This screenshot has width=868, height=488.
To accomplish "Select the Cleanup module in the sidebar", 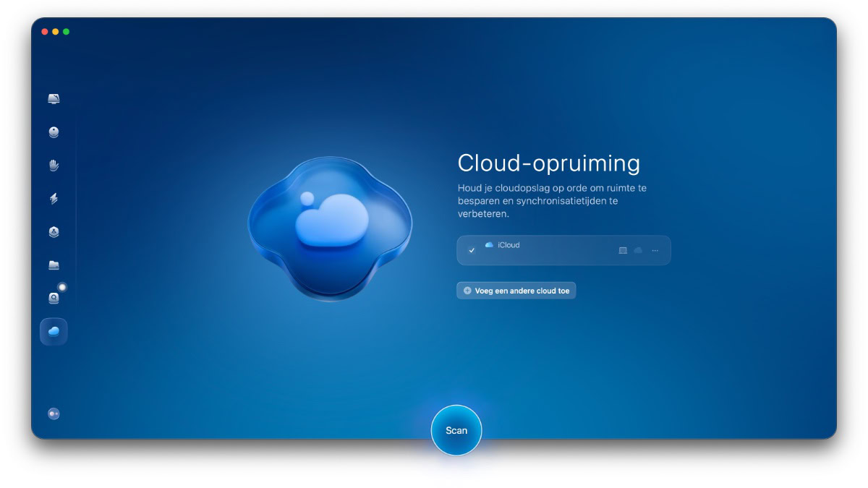I will (x=54, y=132).
